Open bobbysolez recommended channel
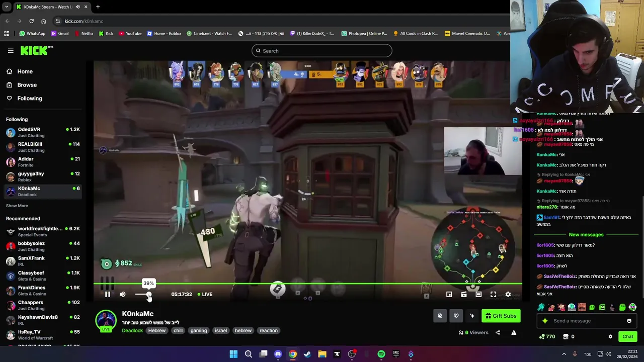This screenshot has height=362, width=644. [x=42, y=246]
